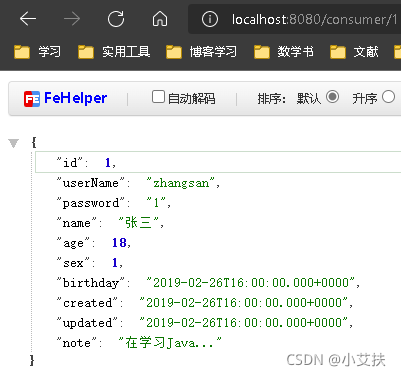Image resolution: width=401 pixels, height=376 pixels.
Task: Select the 默认 sort radio button
Action: [332, 97]
